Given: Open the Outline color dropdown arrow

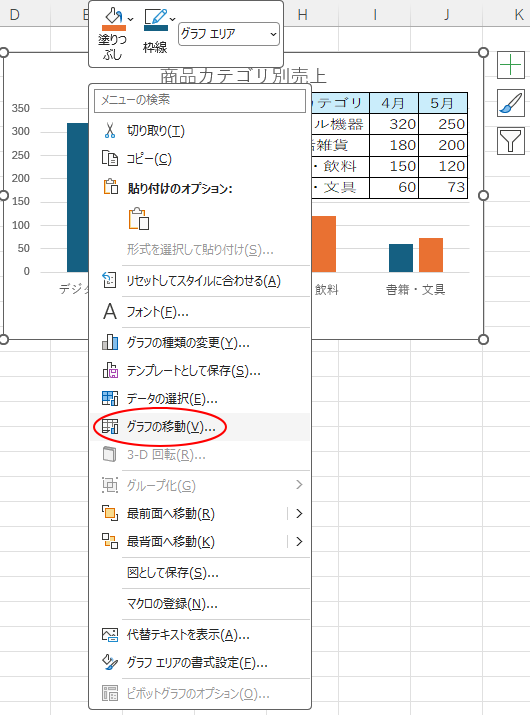Looking at the screenshot, I should 172,19.
